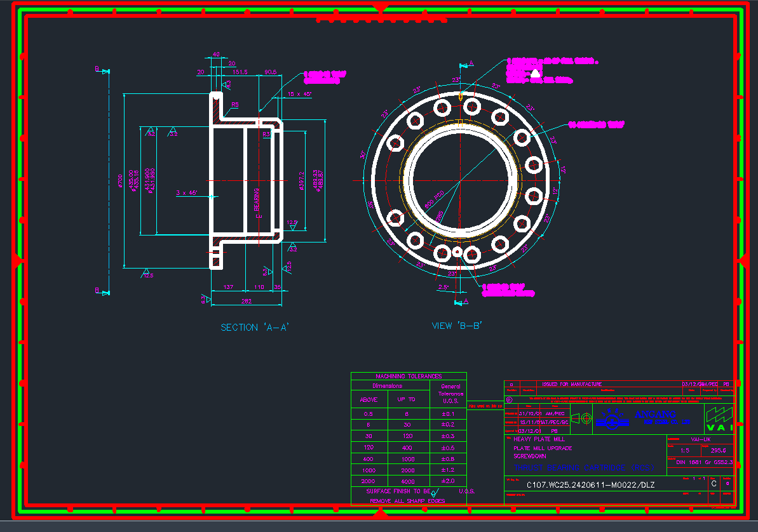Select the 'UP TO' column header
Viewport: 758px width, 532px height.
pyautogui.click(x=406, y=399)
